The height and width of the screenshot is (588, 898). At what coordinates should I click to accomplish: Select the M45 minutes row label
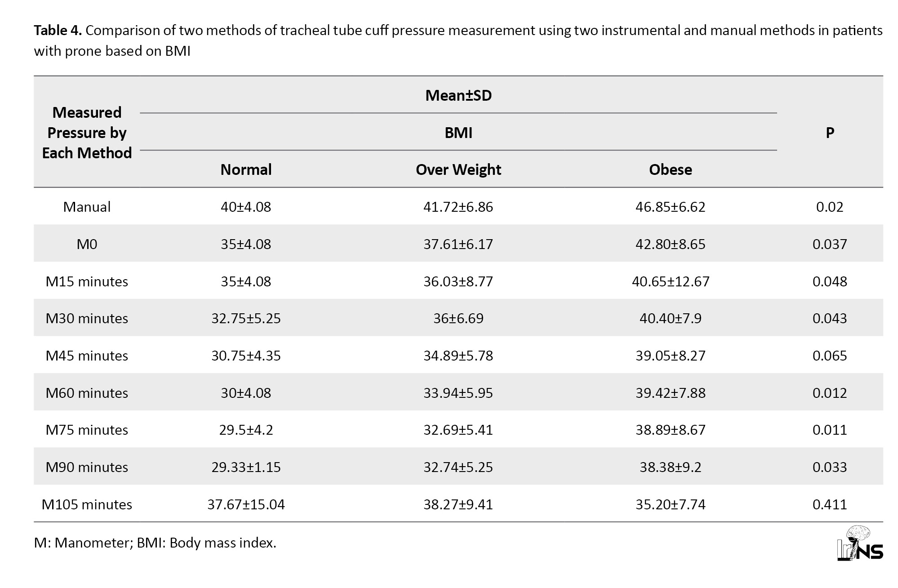coord(87,356)
